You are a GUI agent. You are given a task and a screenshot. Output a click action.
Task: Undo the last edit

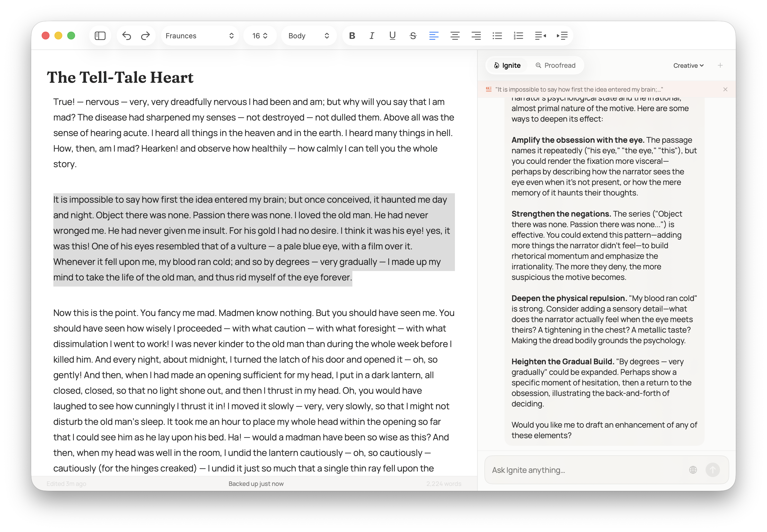coord(127,36)
